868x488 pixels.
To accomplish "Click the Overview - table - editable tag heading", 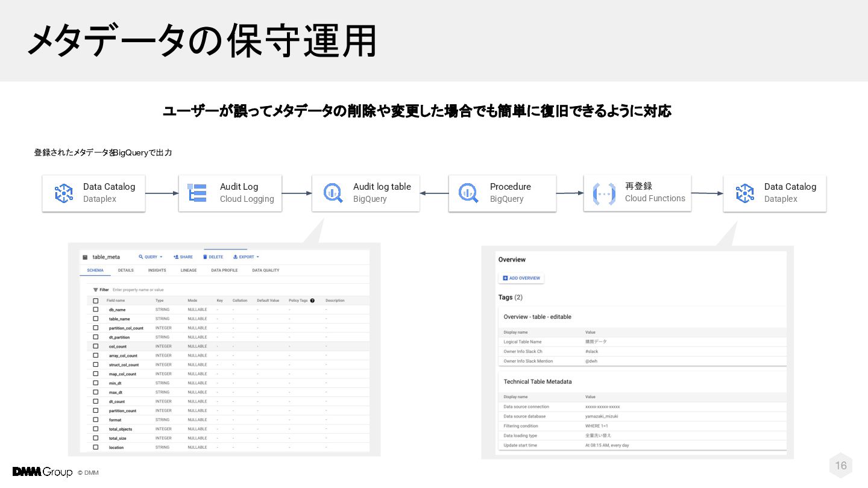I will coord(537,317).
